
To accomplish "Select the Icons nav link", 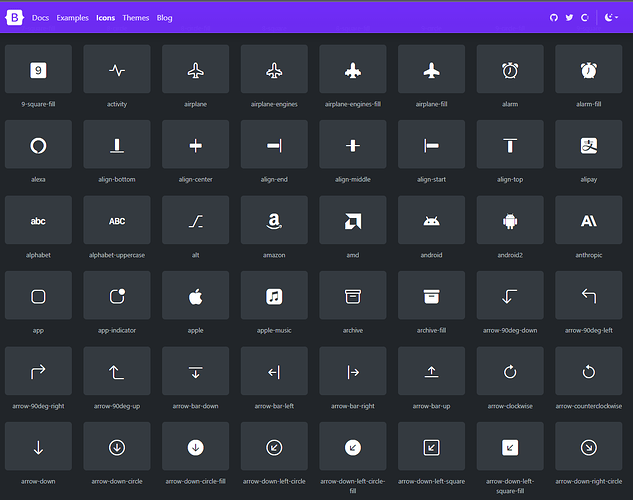I will click(105, 18).
